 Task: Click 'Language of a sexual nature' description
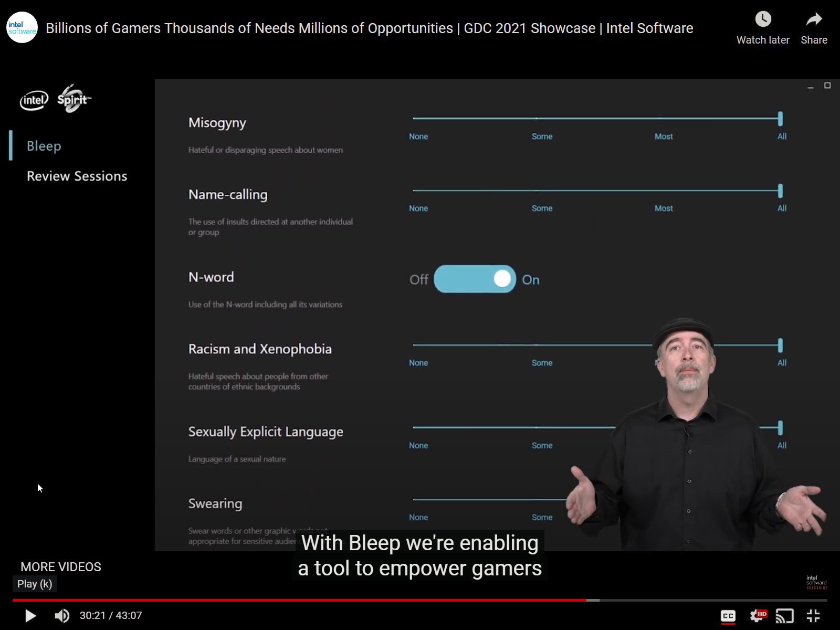(237, 459)
